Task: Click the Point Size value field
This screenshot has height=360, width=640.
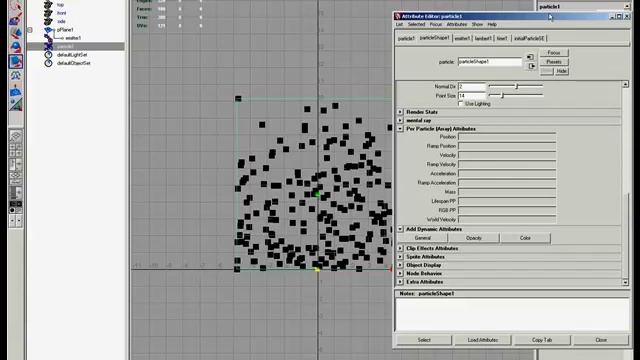Action: click(471, 96)
